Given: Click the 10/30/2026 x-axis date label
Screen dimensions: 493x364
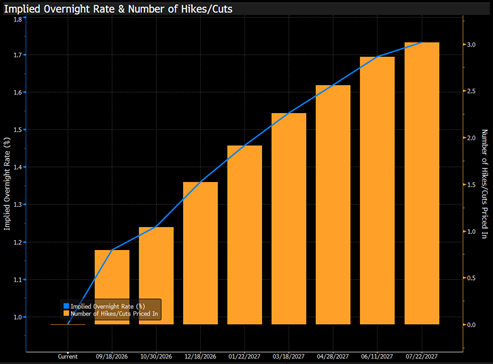Looking at the screenshot, I should pos(156,357).
